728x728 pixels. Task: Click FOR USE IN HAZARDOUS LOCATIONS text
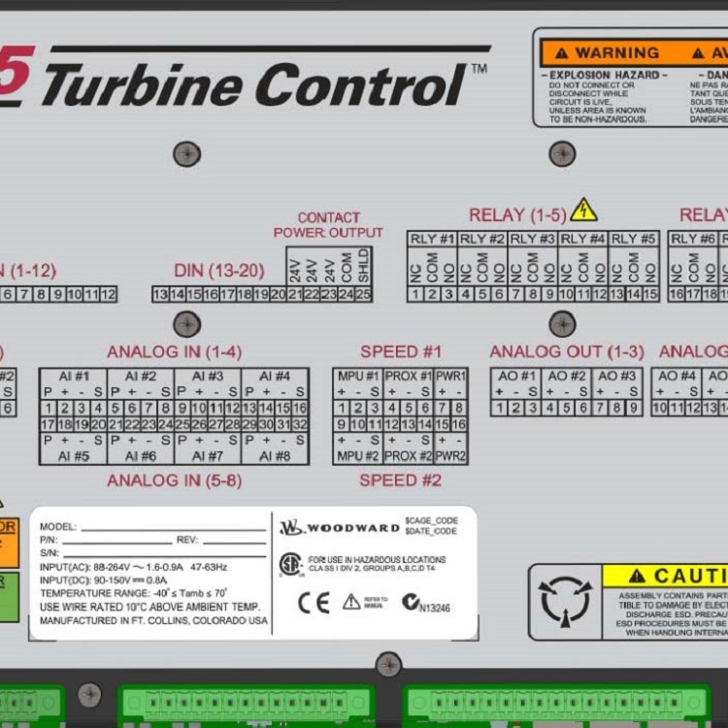(377, 560)
